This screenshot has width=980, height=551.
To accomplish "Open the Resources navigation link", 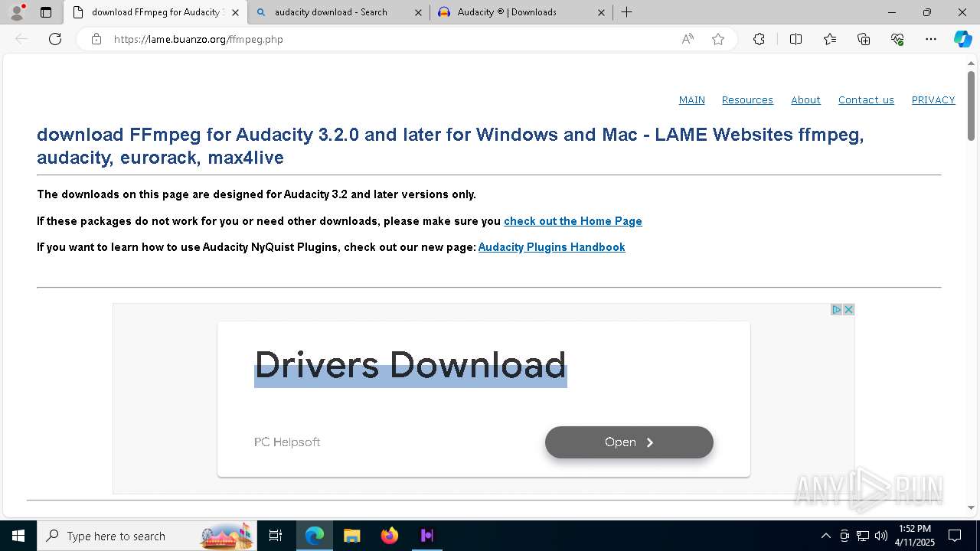I will 747,100.
